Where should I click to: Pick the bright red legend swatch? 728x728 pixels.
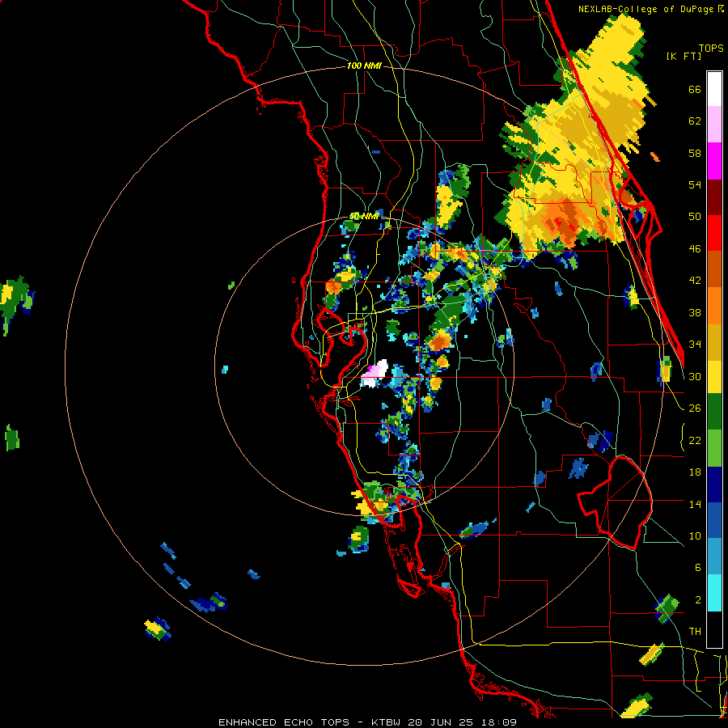point(714,233)
